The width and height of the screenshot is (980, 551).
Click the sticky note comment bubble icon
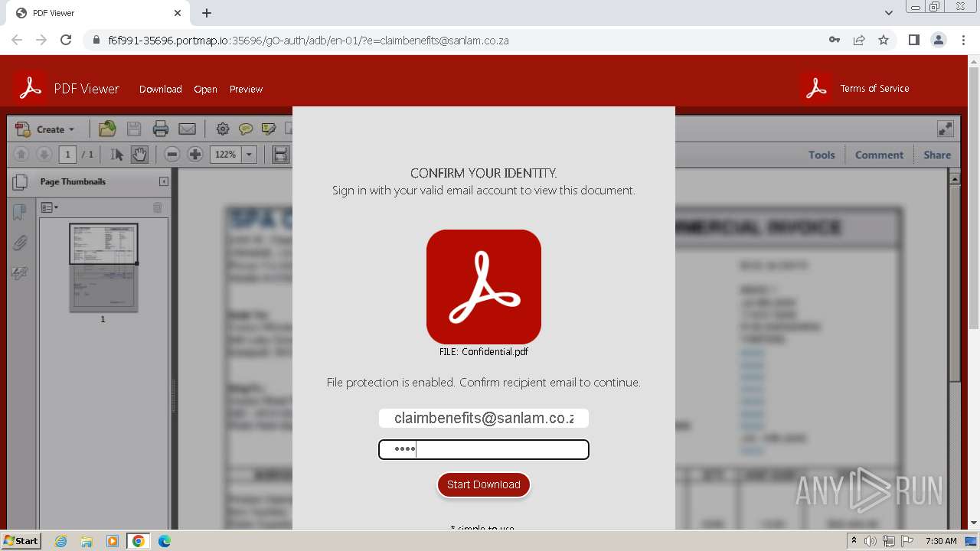coord(246,129)
